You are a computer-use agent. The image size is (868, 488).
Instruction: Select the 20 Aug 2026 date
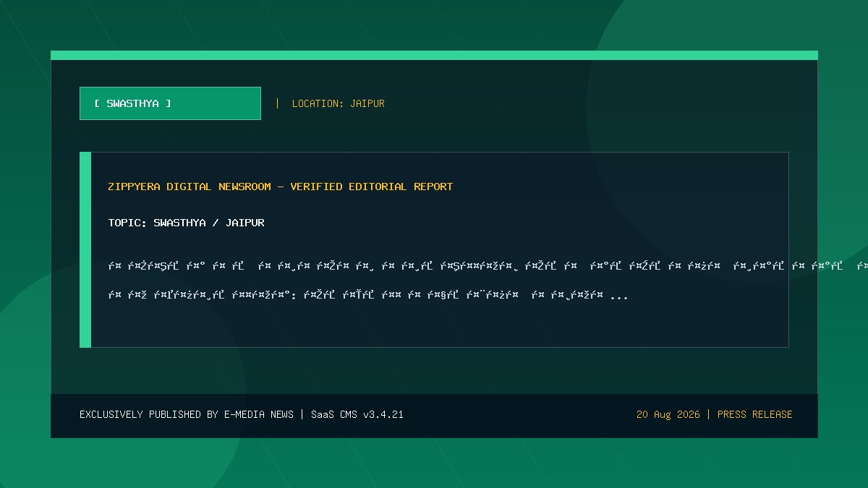coord(668,414)
